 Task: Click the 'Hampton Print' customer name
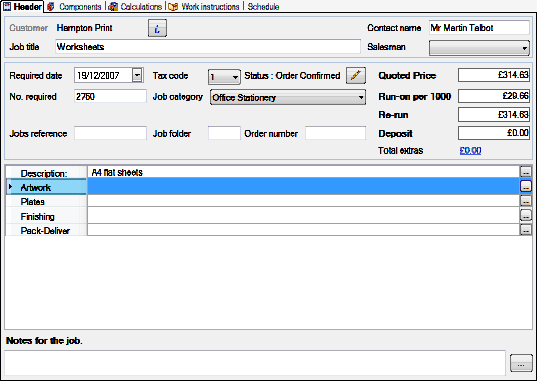(84, 28)
